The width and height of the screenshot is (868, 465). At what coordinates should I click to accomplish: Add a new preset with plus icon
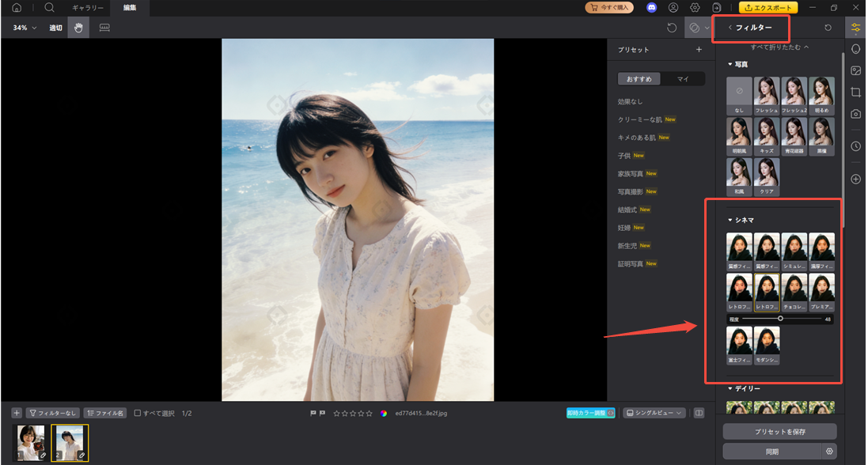point(699,50)
